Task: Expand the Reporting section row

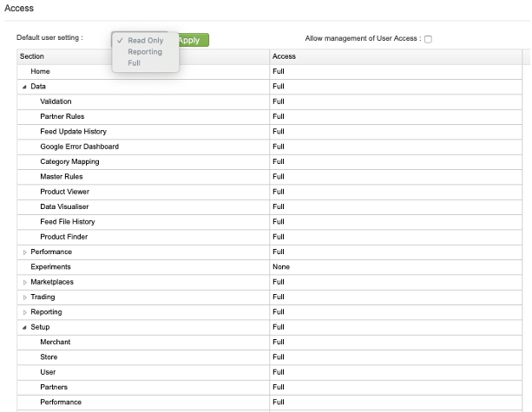Action: [x=24, y=312]
